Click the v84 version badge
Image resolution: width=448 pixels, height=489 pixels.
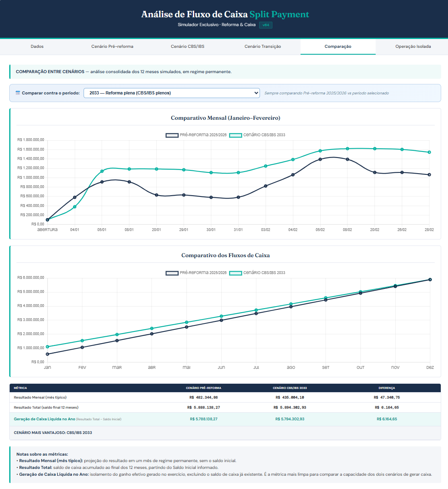266,25
